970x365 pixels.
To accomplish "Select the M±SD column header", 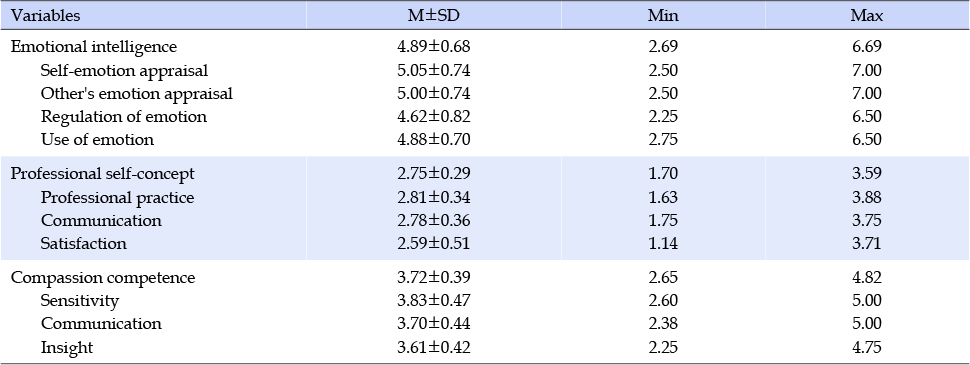I will (x=434, y=16).
